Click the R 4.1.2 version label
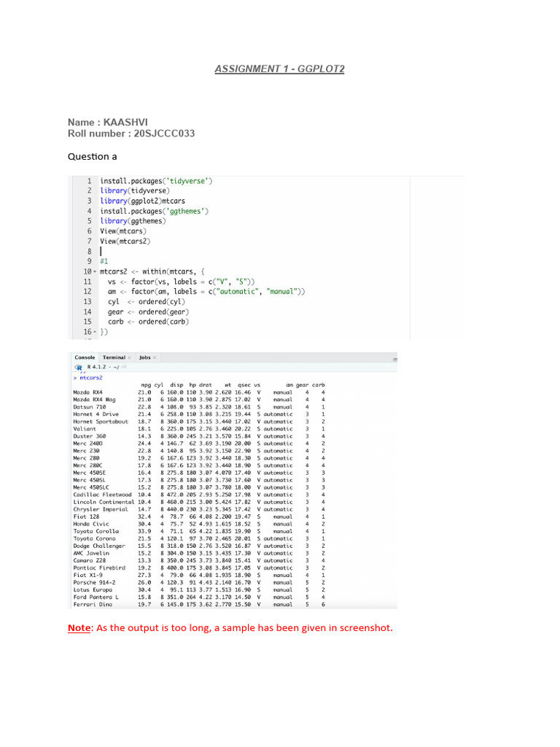The width and height of the screenshot is (560, 747). point(97,368)
